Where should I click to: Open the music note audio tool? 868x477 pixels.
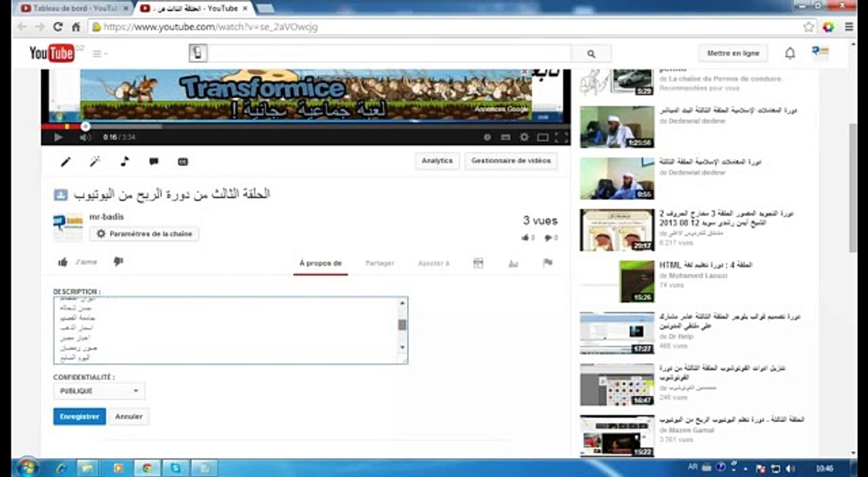[124, 161]
